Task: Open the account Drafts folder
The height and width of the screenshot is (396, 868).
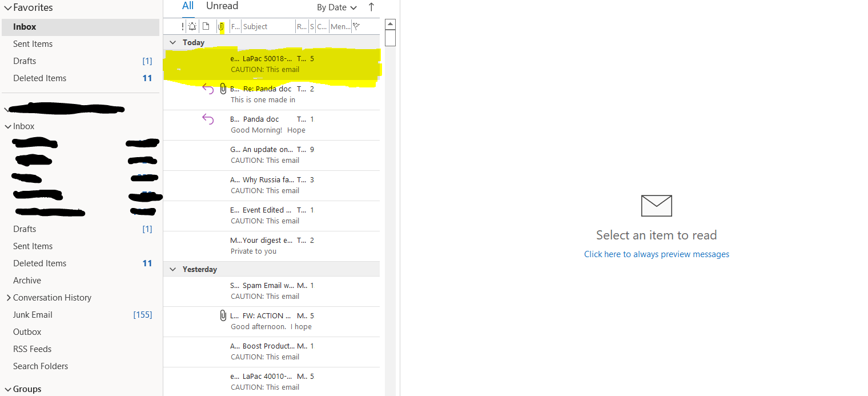Action: 81,229
